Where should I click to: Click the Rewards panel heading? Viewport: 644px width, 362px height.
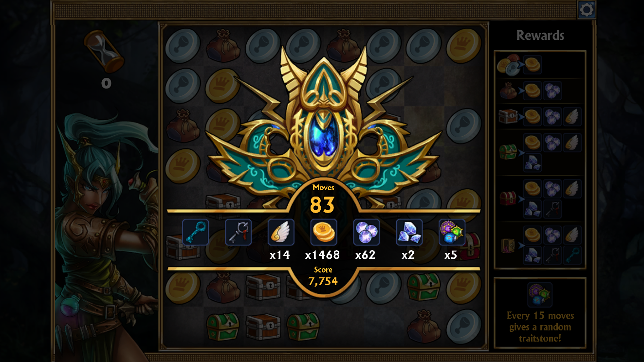(x=540, y=36)
